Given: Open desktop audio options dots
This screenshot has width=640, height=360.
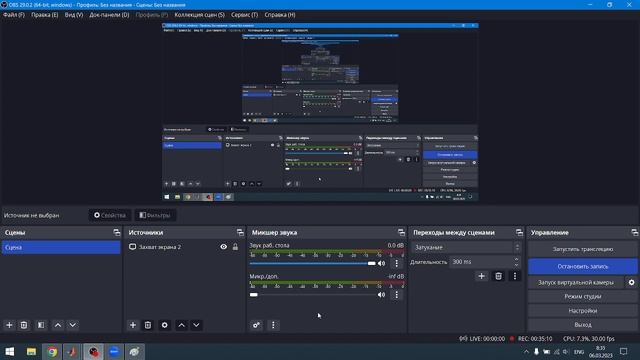Looking at the screenshot, I should [x=396, y=263].
